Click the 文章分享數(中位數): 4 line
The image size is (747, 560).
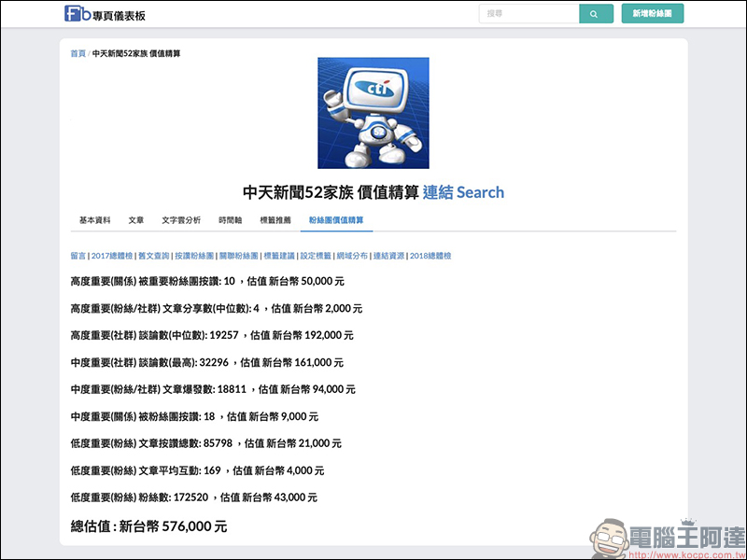click(217, 309)
